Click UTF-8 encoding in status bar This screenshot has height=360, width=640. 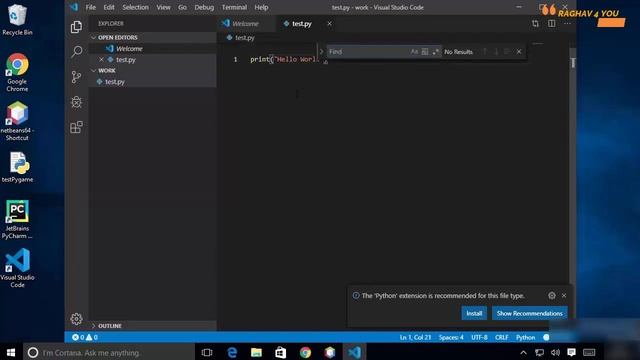tap(479, 338)
